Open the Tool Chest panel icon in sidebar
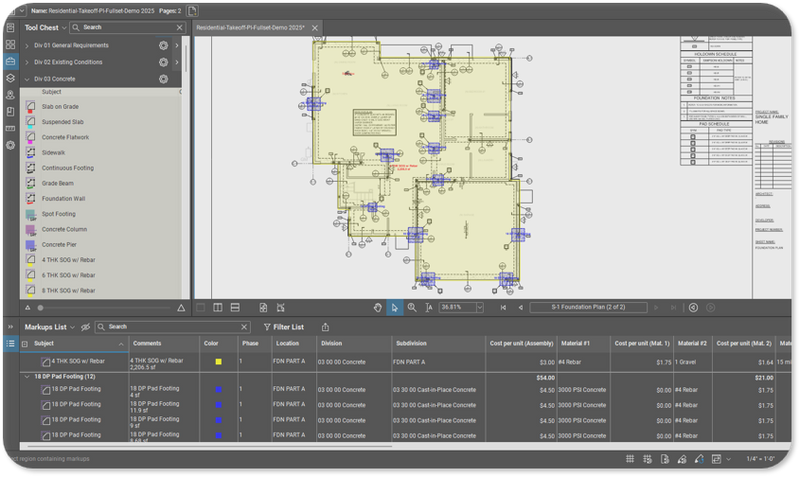 tap(10, 61)
